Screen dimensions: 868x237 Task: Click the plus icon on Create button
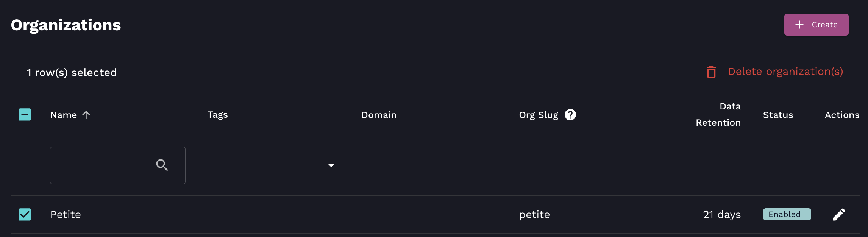[x=799, y=25]
